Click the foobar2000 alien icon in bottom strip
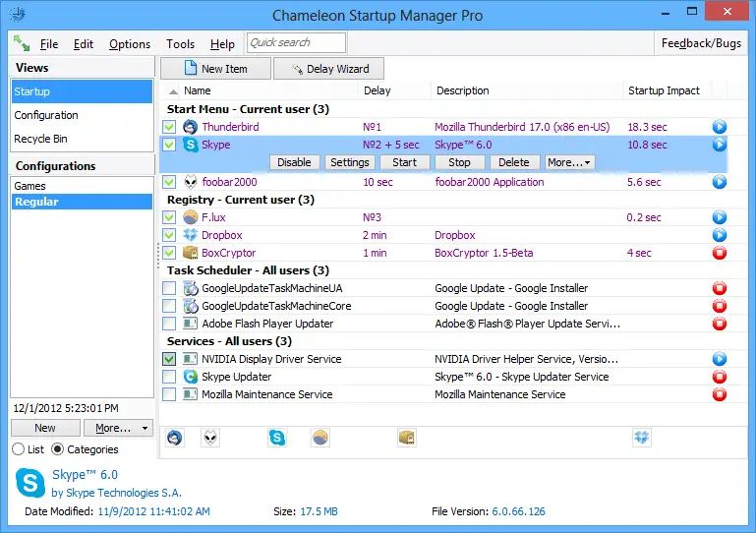The height and width of the screenshot is (533, 756). (x=210, y=438)
